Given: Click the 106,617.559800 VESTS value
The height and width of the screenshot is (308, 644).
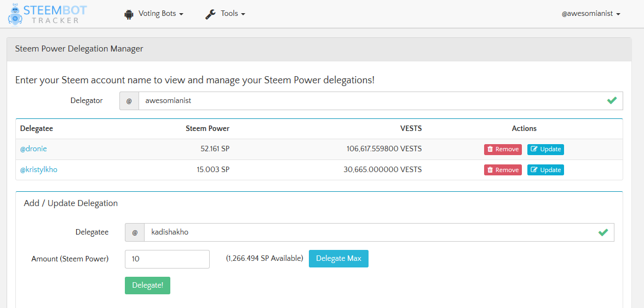Looking at the screenshot, I should click(384, 149).
